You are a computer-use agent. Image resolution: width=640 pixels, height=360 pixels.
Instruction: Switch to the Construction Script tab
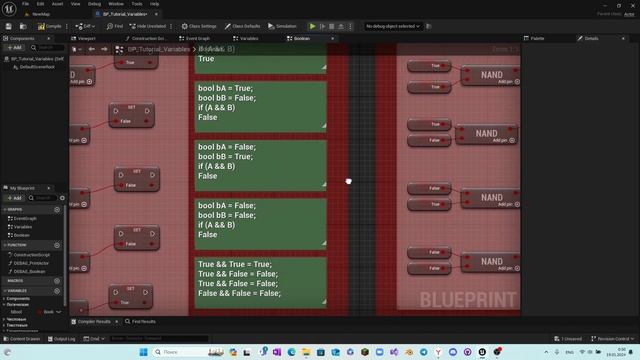tap(145, 38)
